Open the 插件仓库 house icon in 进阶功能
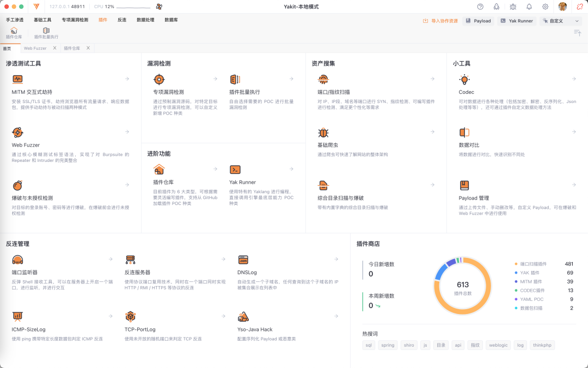The image size is (588, 368). [x=159, y=170]
